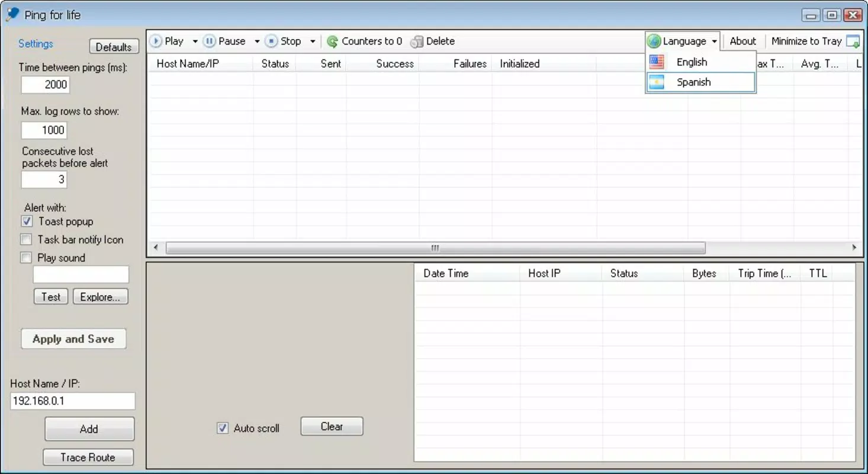Select English from the Language menu
The width and height of the screenshot is (868, 474).
701,62
